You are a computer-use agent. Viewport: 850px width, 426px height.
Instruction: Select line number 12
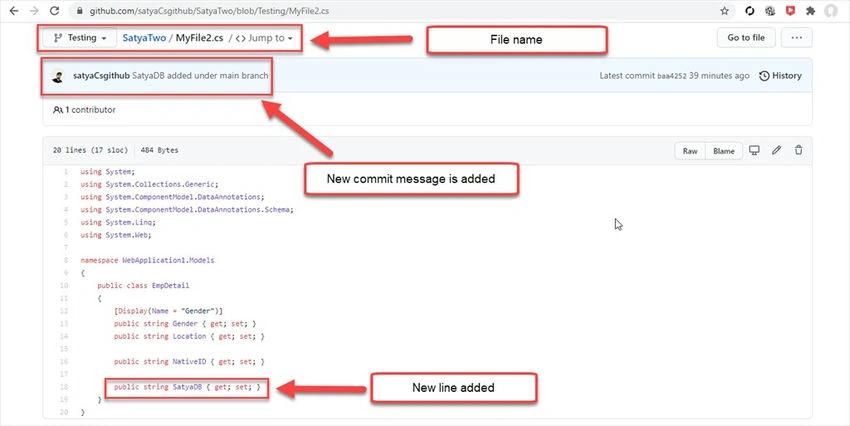pos(65,311)
